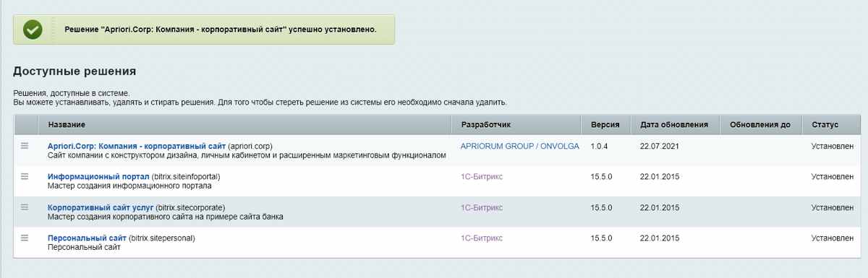Click the Apriori.Corp description starting 'Сайт компании с конструктором'
Viewport: 868px width, 278px height.
pos(247,155)
